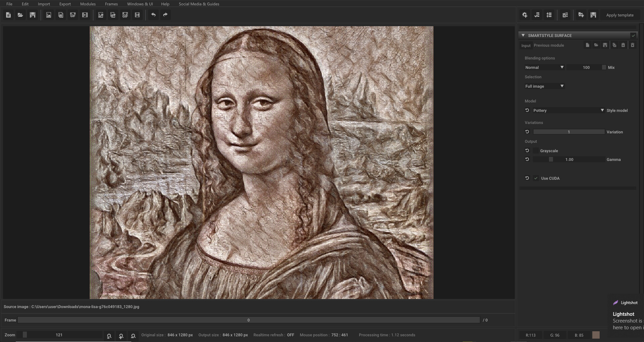Screen dimensions: 644x342
Task: Click the Redo arrow icon
Action: (x=165, y=15)
